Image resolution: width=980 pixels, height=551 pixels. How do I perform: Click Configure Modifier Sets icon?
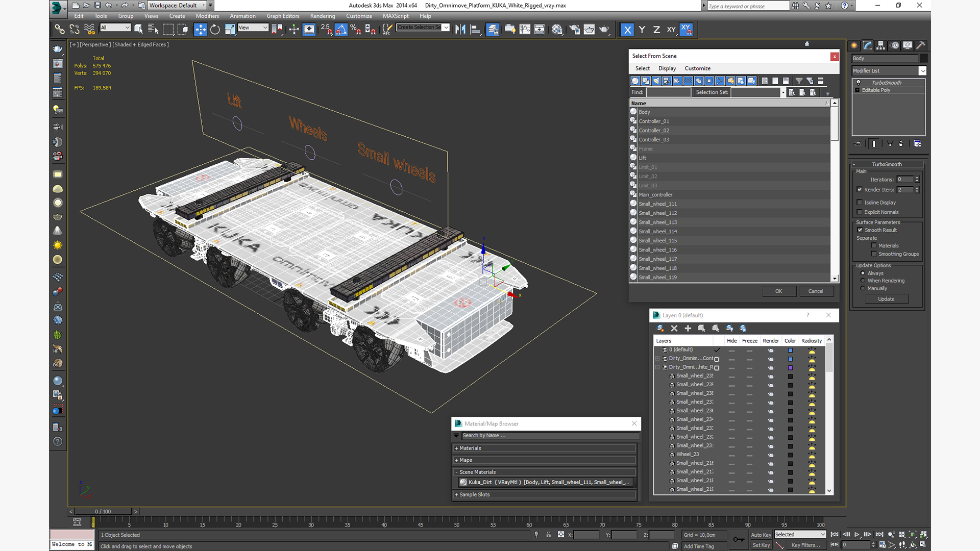(917, 144)
